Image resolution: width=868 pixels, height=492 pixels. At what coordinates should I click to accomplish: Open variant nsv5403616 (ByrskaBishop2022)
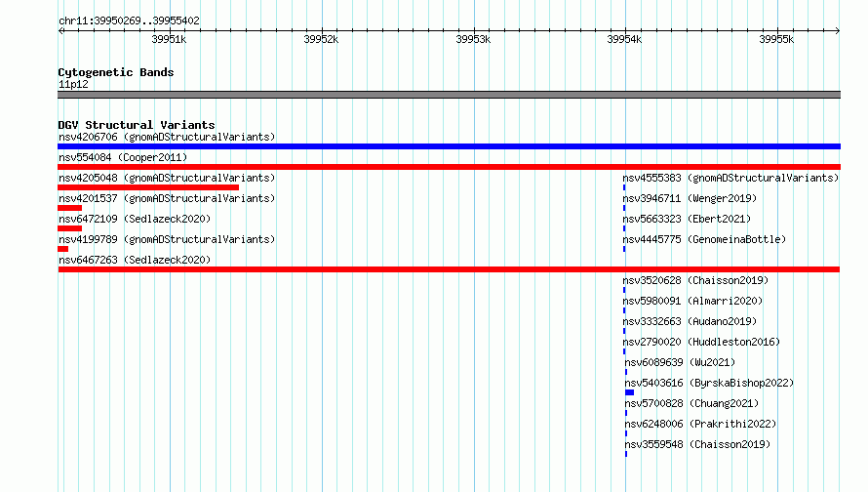[709, 383]
